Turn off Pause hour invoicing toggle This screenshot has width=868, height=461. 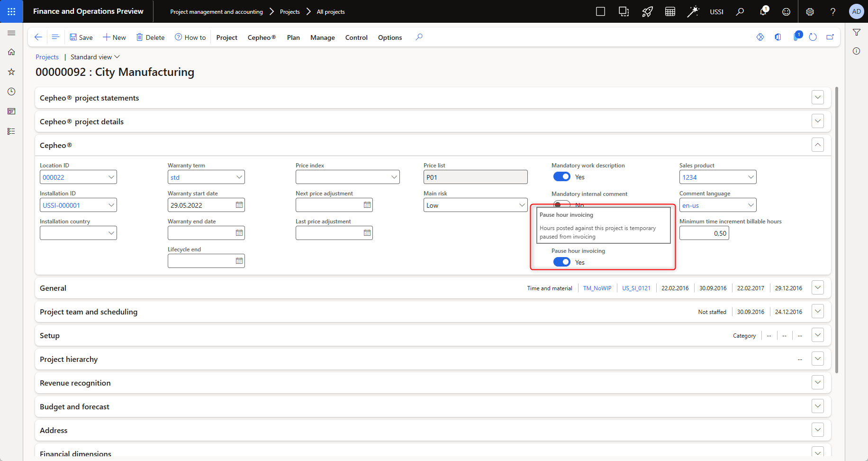562,262
